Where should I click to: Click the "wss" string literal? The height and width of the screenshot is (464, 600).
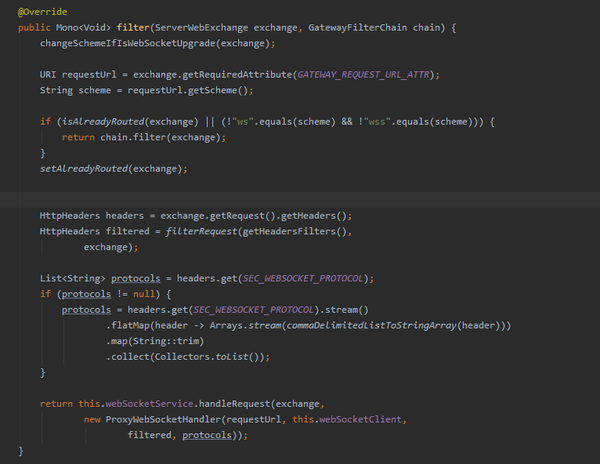coord(377,122)
